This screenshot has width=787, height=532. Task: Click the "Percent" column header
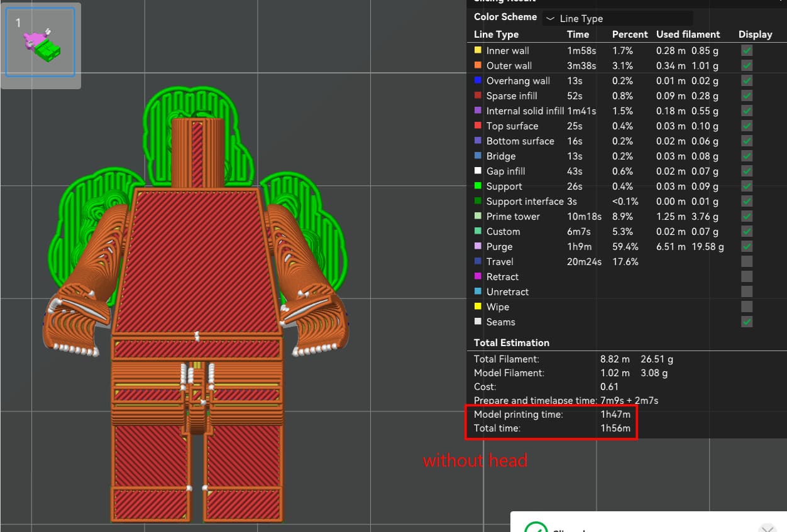click(630, 35)
